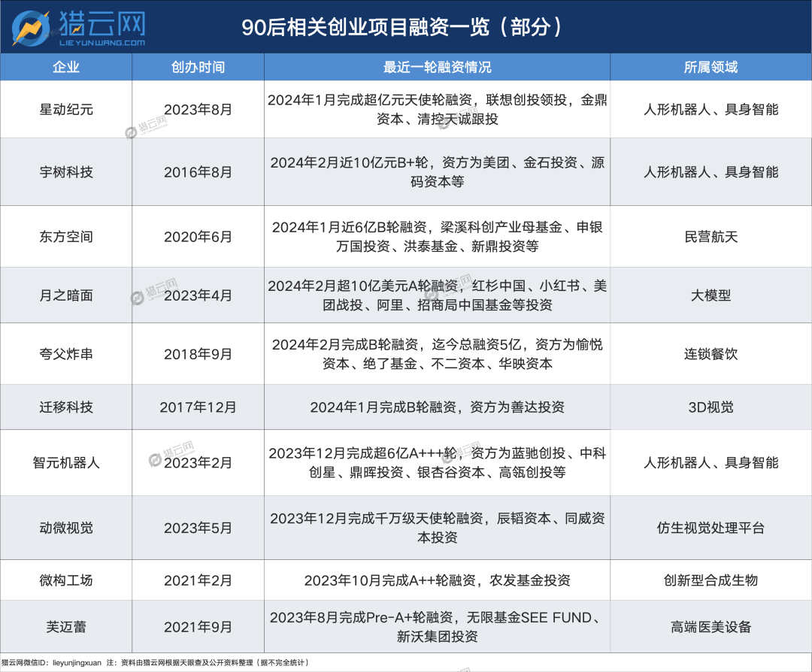The height and width of the screenshot is (672, 812).
Task: Expand the 宇树科技 funding details row
Action: (436, 171)
